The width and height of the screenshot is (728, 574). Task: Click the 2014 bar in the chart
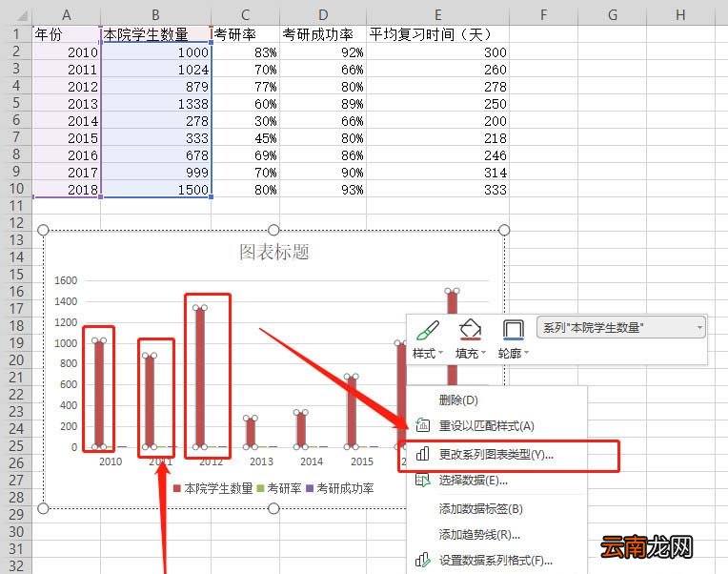point(301,430)
